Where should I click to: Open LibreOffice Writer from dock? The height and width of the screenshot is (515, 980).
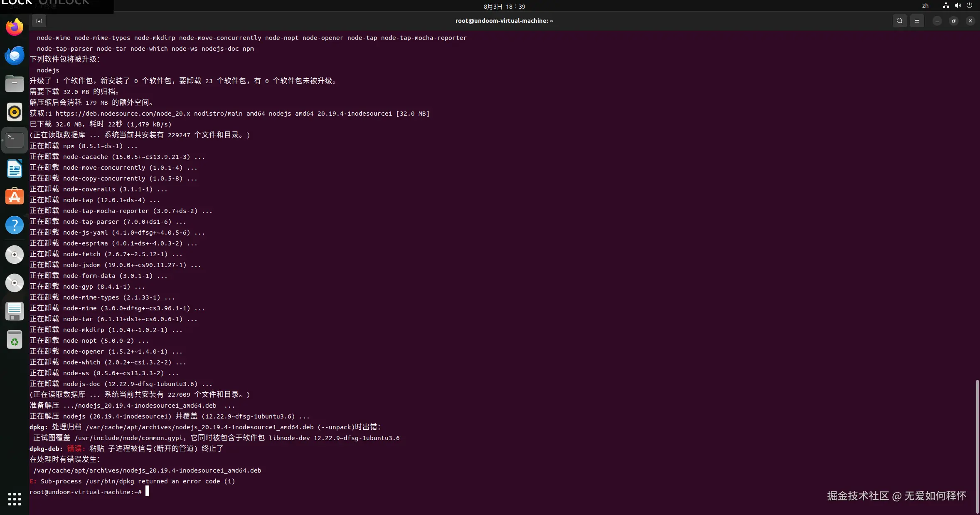[15, 168]
